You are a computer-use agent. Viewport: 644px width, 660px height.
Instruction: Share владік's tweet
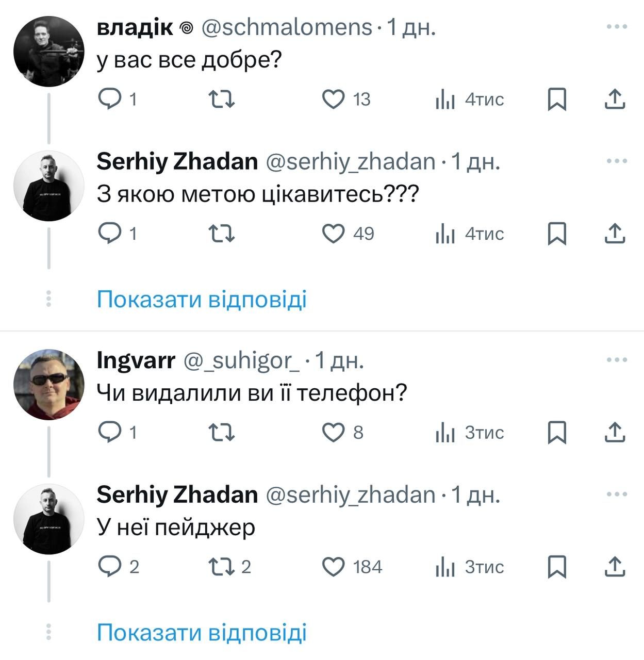pyautogui.click(x=615, y=99)
